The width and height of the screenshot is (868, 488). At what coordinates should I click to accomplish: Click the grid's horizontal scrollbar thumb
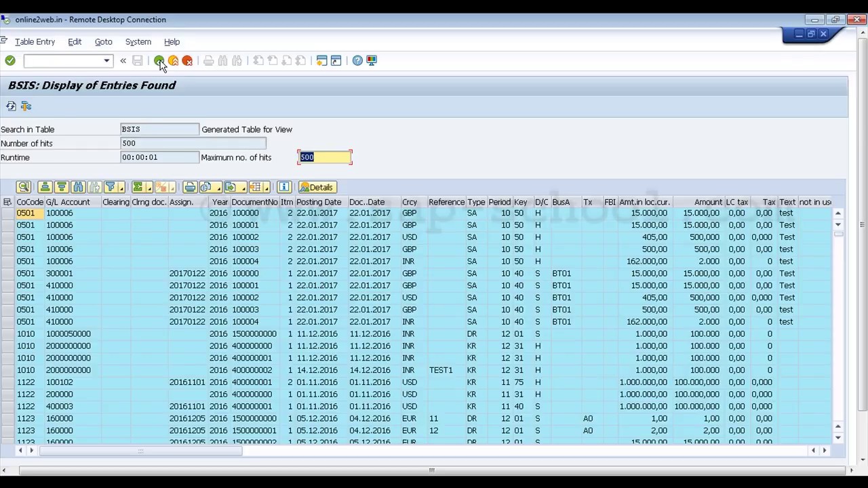[140, 450]
